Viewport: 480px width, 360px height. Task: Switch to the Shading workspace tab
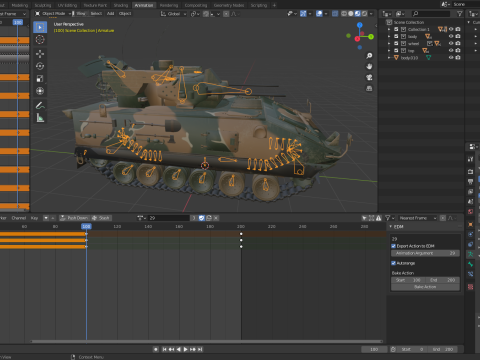121,5
